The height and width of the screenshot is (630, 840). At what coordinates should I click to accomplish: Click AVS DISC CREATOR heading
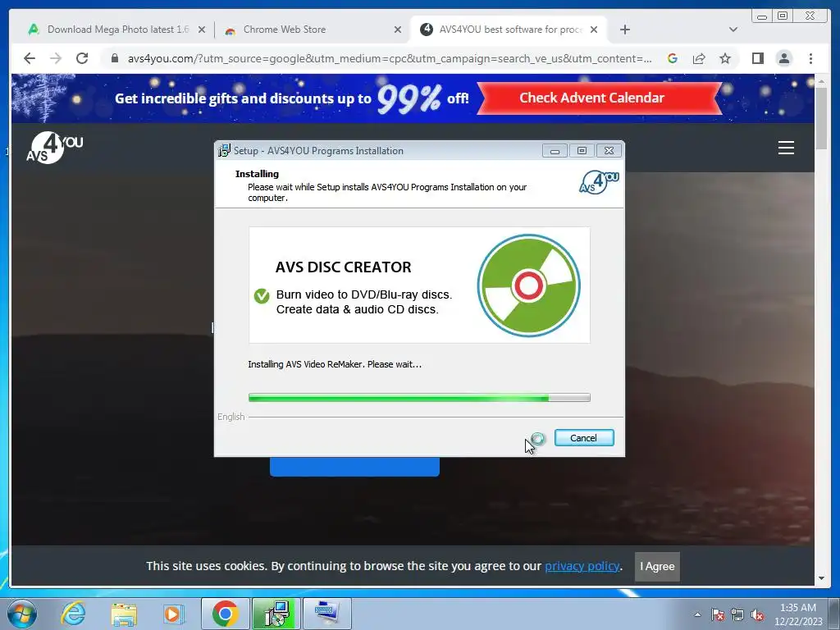(344, 267)
